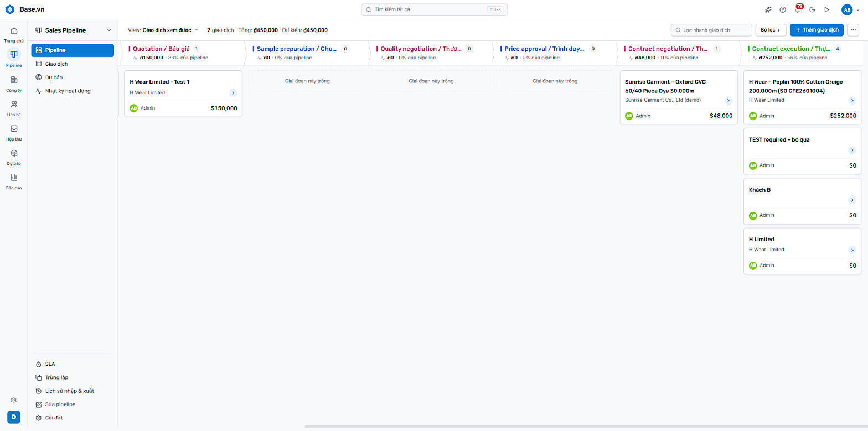Viewport: 868px width, 431px height.
Task: Open the View Giao dịch xem được dropdown
Action: point(163,30)
